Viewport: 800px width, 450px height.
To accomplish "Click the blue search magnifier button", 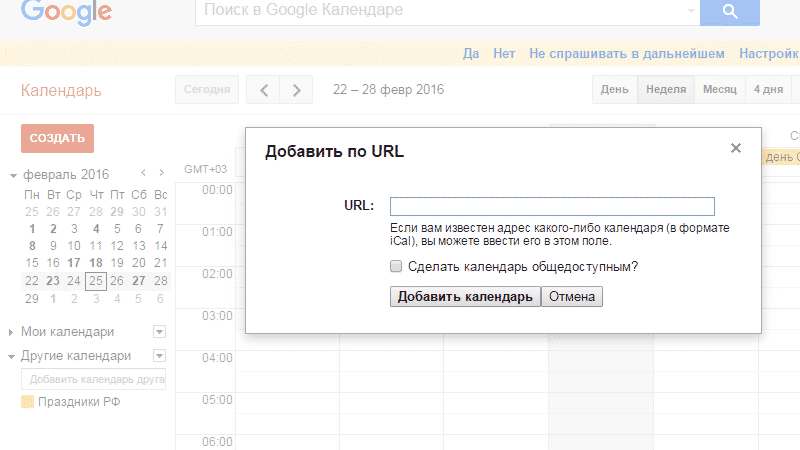I will (x=730, y=11).
